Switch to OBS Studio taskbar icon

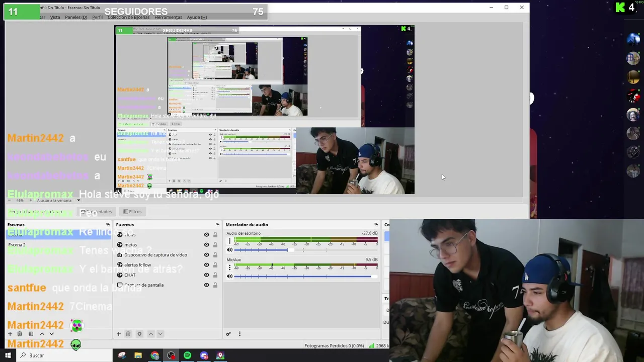(x=171, y=355)
